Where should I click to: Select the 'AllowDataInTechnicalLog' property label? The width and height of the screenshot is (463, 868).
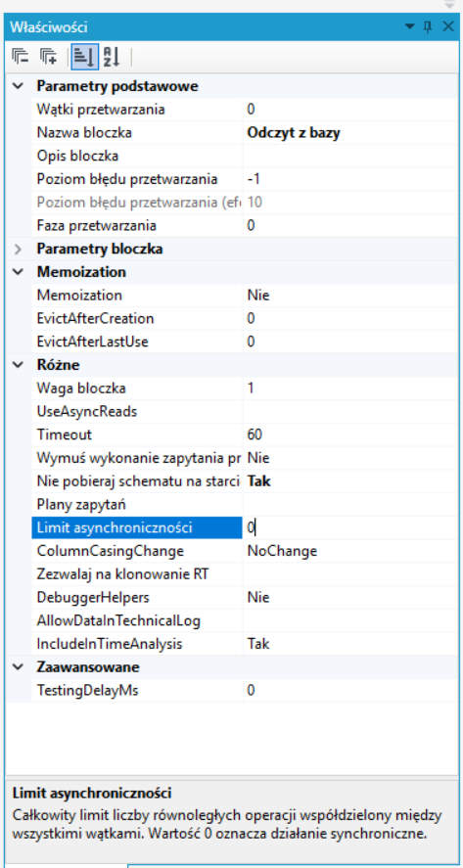[118, 621]
